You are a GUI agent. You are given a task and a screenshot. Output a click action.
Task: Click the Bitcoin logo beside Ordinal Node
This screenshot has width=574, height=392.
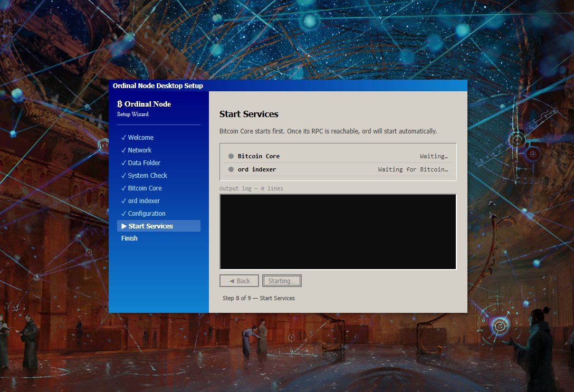point(120,104)
